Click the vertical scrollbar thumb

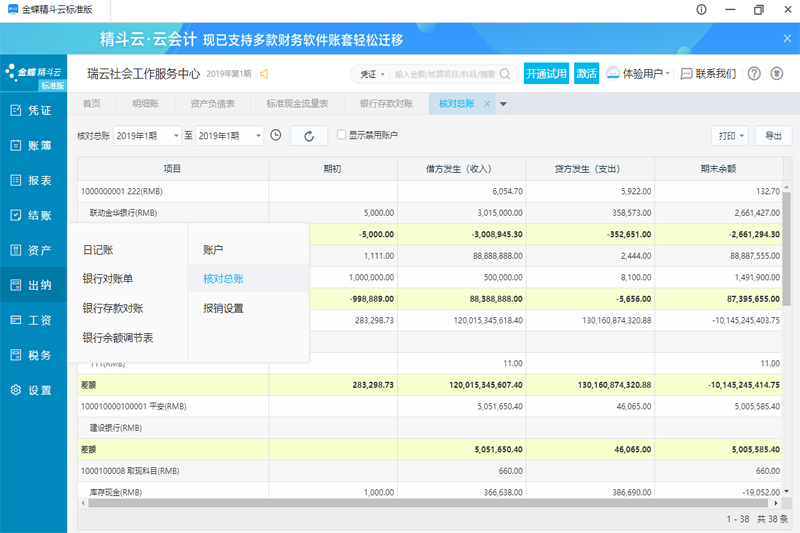pos(786,249)
